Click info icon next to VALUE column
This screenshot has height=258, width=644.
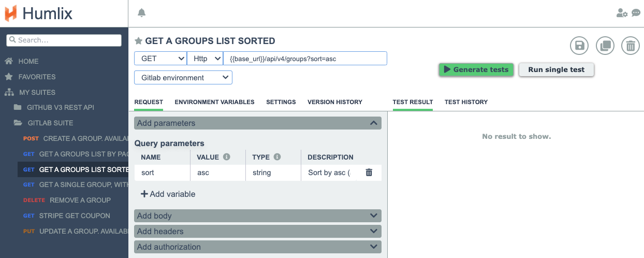tap(226, 157)
